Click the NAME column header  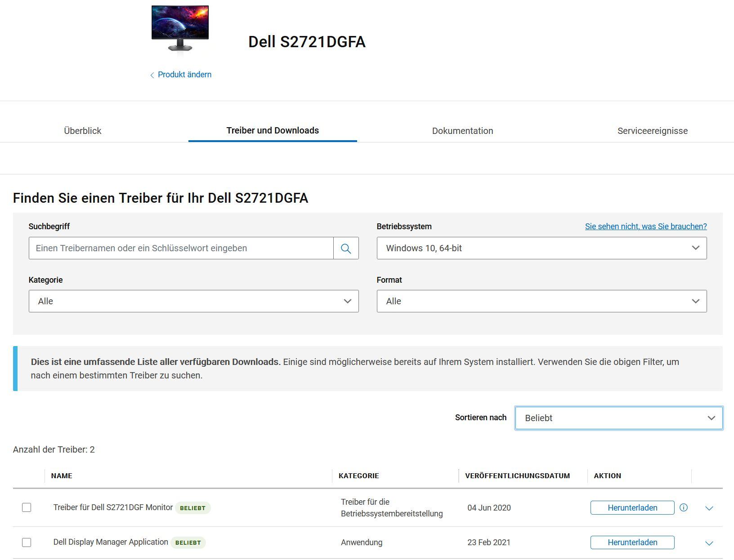62,476
